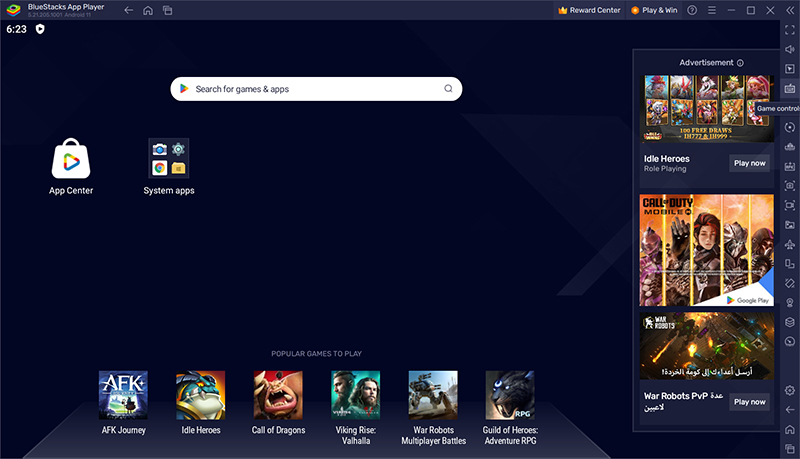Click the volume speaker icon in sidebar
800x459 pixels.
[x=789, y=49]
